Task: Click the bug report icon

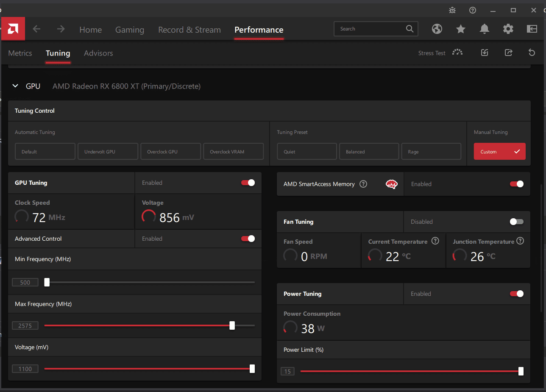Action: coord(452,10)
